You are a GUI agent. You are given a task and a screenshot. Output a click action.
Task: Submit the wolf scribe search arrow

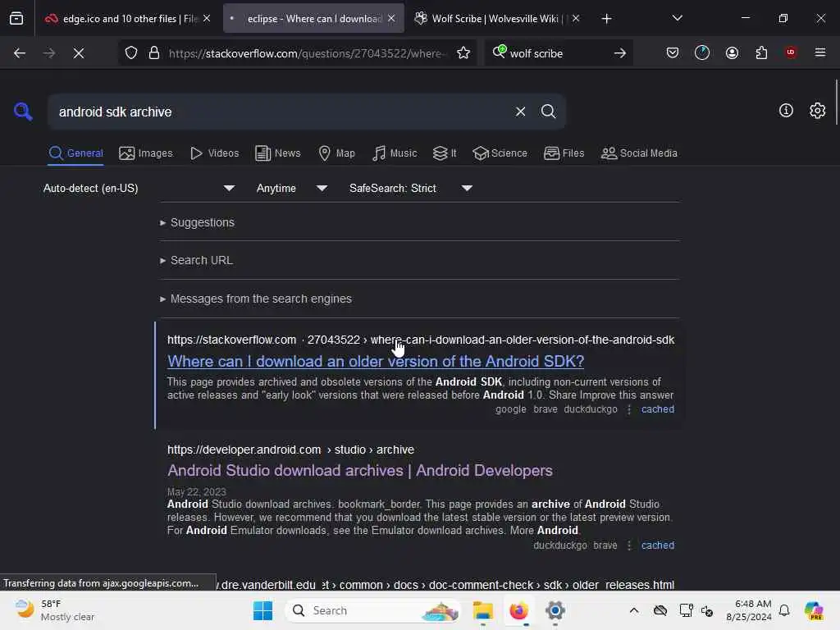[x=620, y=53]
